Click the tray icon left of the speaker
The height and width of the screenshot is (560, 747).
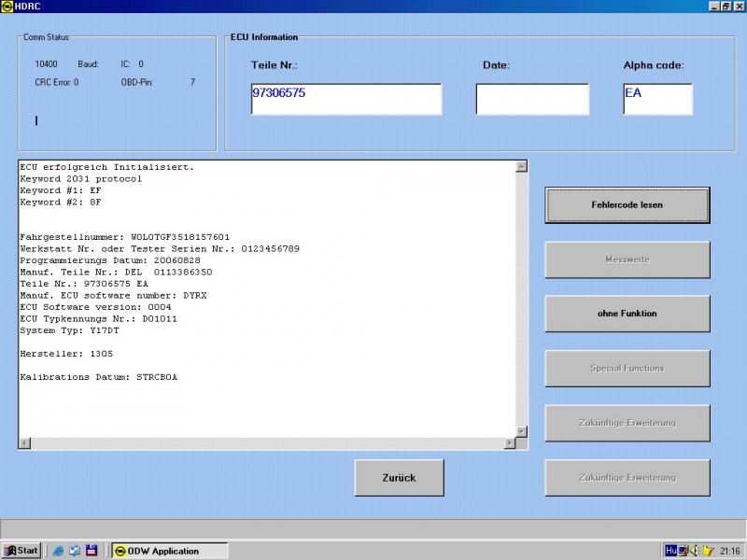[684, 551]
